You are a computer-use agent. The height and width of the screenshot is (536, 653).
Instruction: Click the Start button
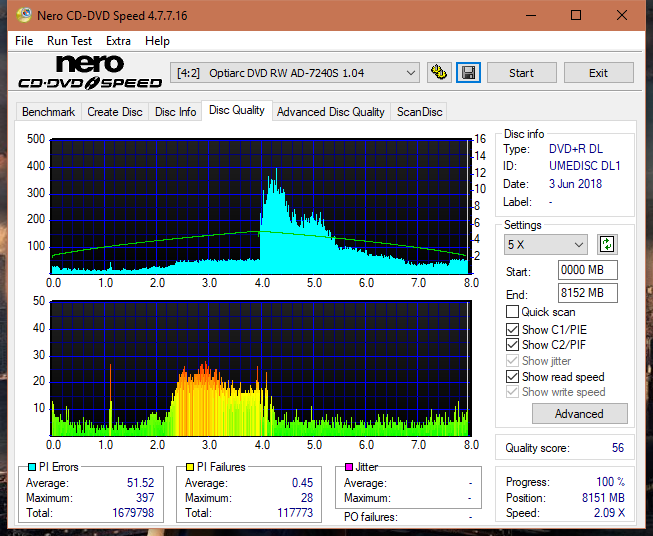(521, 73)
